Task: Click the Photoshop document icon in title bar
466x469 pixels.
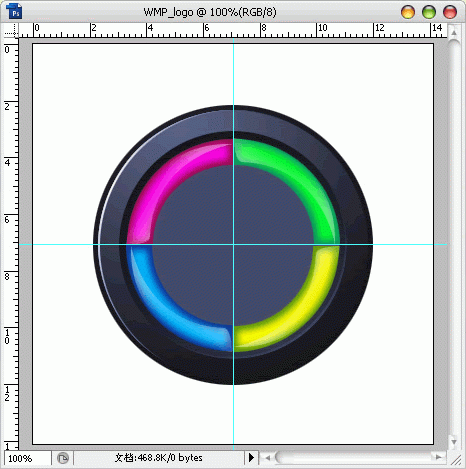Action: coord(14,11)
